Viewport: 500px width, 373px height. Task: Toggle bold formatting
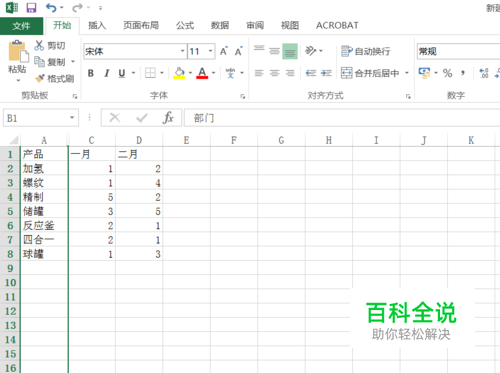91,73
